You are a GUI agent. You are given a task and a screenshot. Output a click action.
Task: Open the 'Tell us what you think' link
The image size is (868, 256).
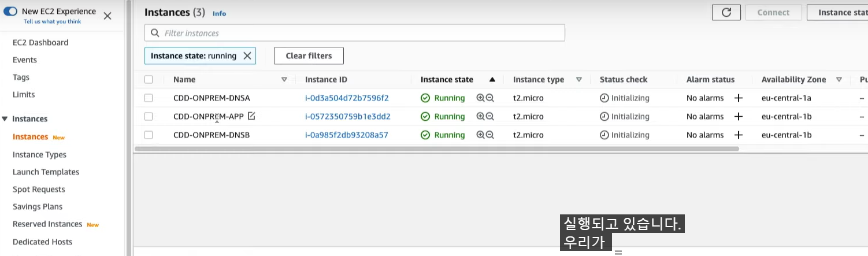pos(52,21)
